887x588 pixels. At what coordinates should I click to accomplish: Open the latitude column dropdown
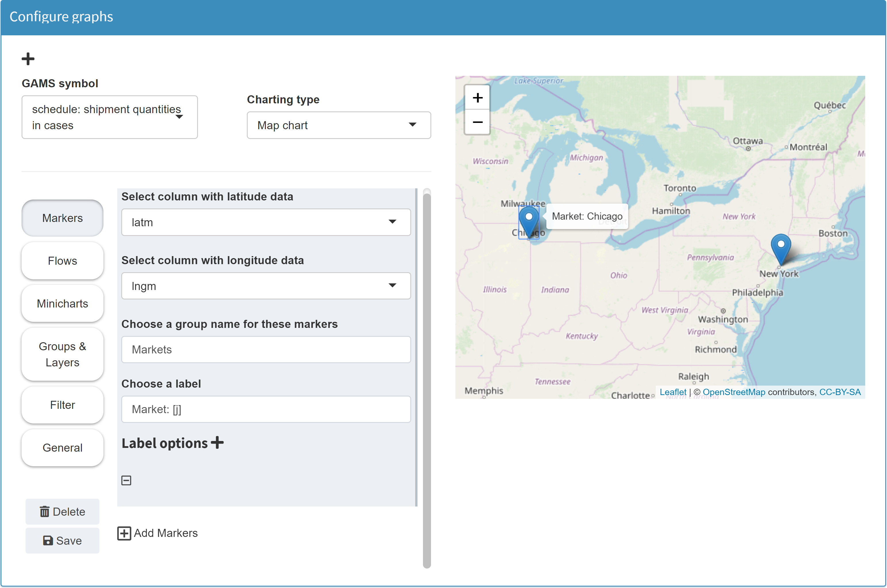pyautogui.click(x=266, y=223)
